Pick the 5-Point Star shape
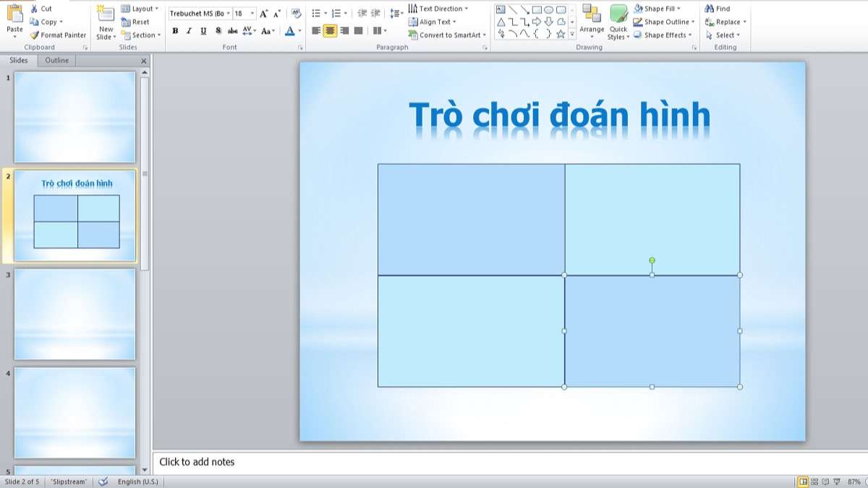Image resolution: width=868 pixels, height=488 pixels. coord(561,34)
